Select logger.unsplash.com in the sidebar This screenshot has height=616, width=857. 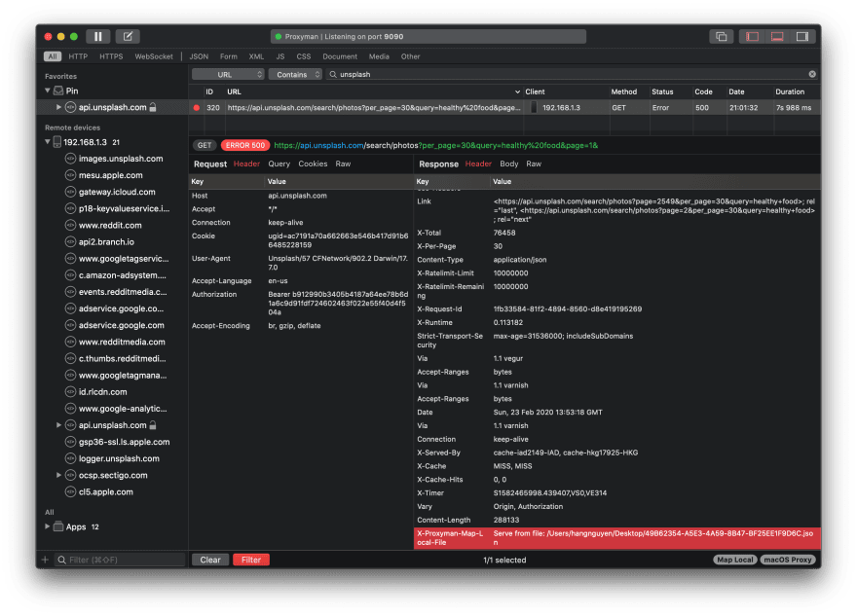119,458
